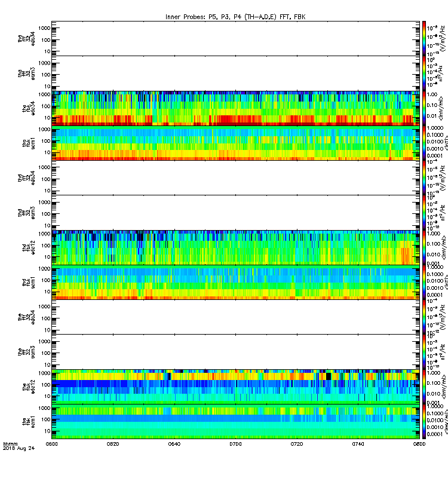Click the "the fbk scm1" panel label
The image size is (448, 478).
[29, 422]
